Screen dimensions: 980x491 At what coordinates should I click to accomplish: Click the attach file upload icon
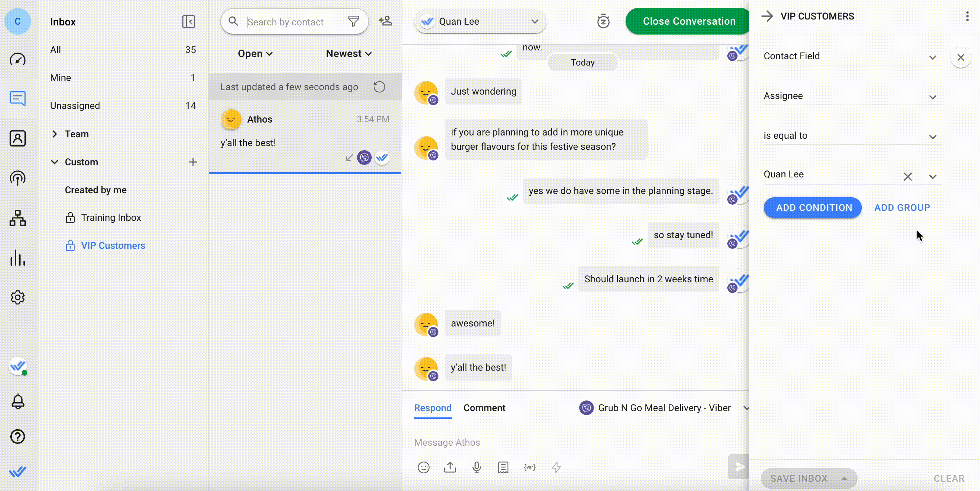point(450,467)
